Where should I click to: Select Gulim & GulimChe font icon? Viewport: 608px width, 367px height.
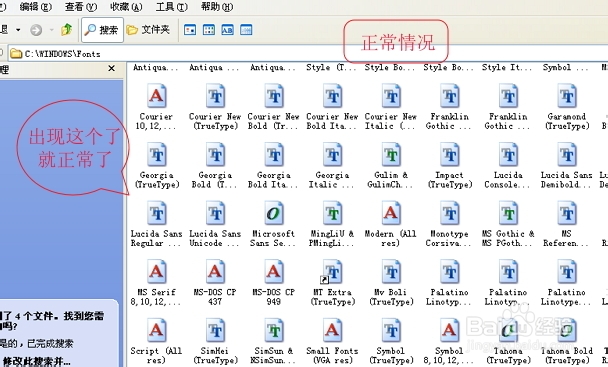[391, 154]
